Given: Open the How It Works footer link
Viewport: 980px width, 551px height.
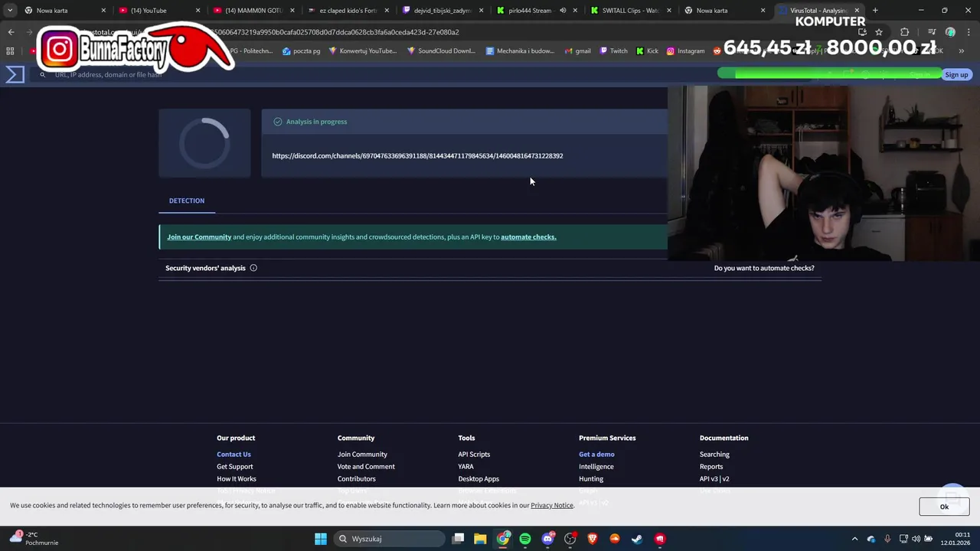Looking at the screenshot, I should (x=237, y=479).
